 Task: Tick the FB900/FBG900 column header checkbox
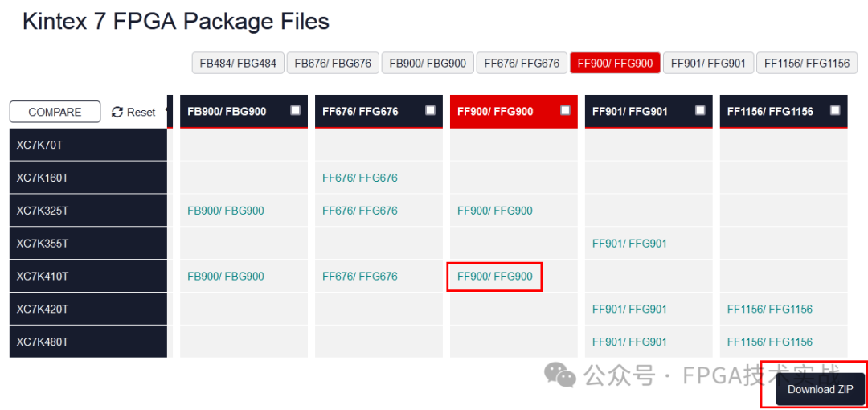tap(295, 110)
